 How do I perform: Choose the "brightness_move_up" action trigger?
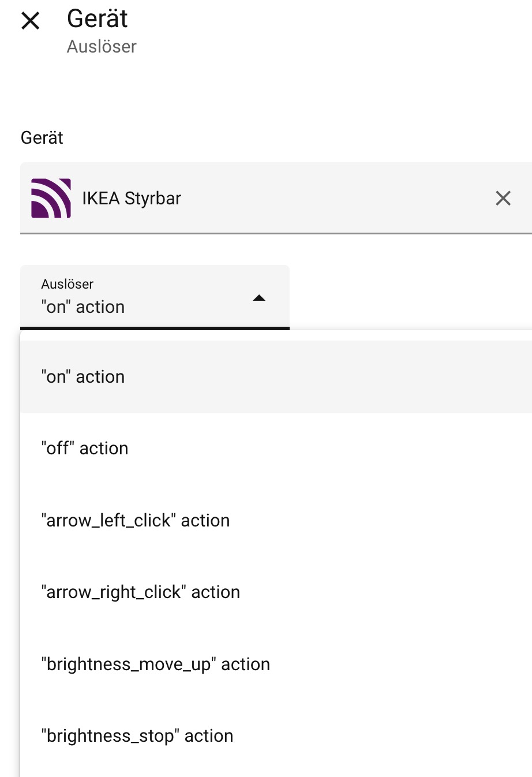156,664
